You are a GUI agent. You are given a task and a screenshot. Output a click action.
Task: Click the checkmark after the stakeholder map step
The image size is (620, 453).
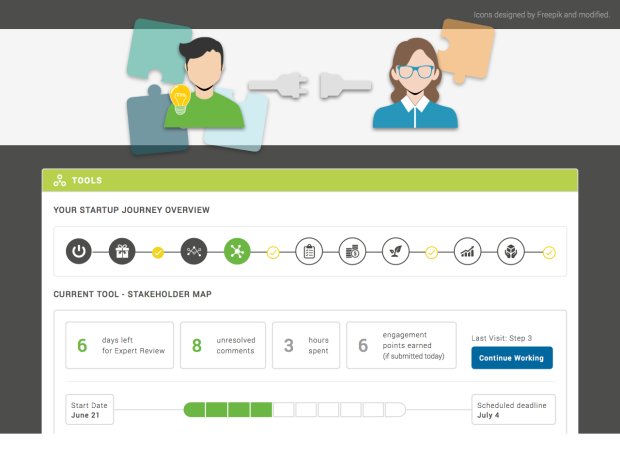pyautogui.click(x=273, y=252)
